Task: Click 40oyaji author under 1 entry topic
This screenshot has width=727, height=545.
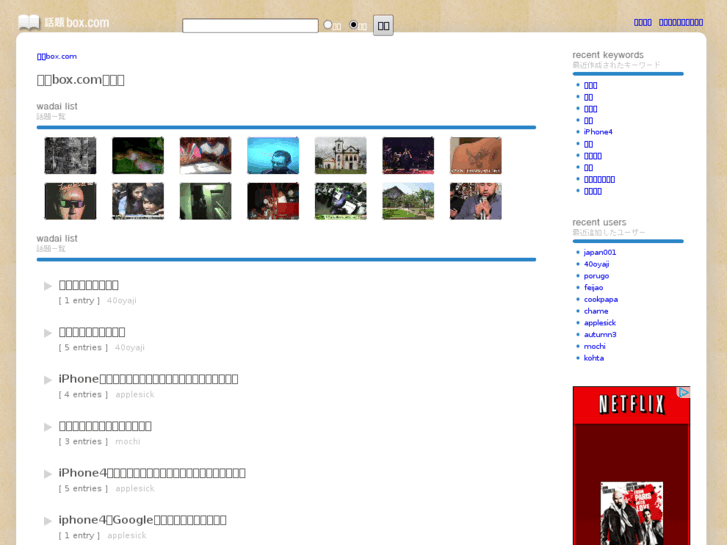Action: coord(122,301)
